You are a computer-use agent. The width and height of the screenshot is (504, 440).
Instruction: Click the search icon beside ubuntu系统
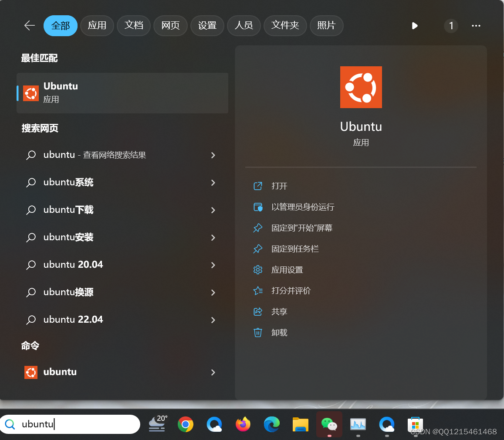(x=31, y=183)
